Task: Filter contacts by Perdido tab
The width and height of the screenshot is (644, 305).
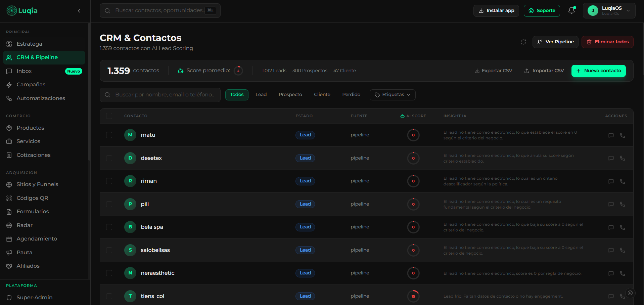Action: 351,95
